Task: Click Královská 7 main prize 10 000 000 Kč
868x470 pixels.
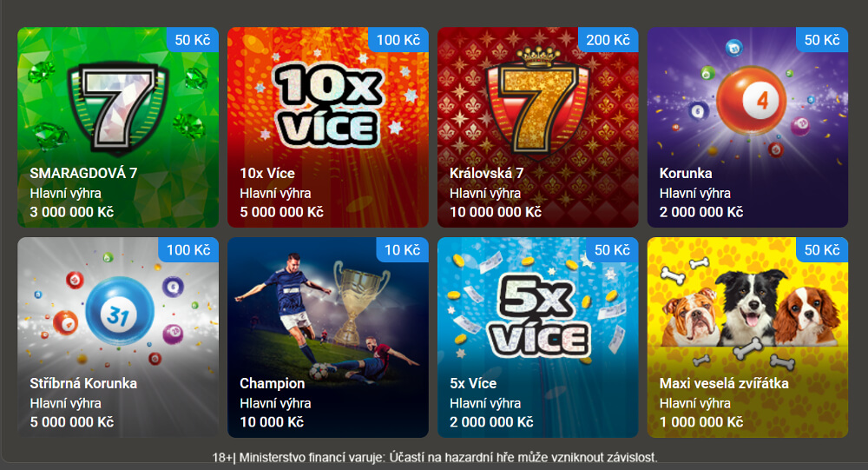Action: coord(496,212)
